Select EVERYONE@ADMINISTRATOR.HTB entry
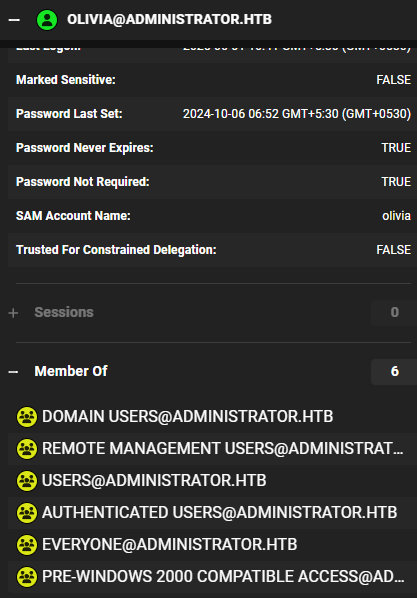 (169, 545)
